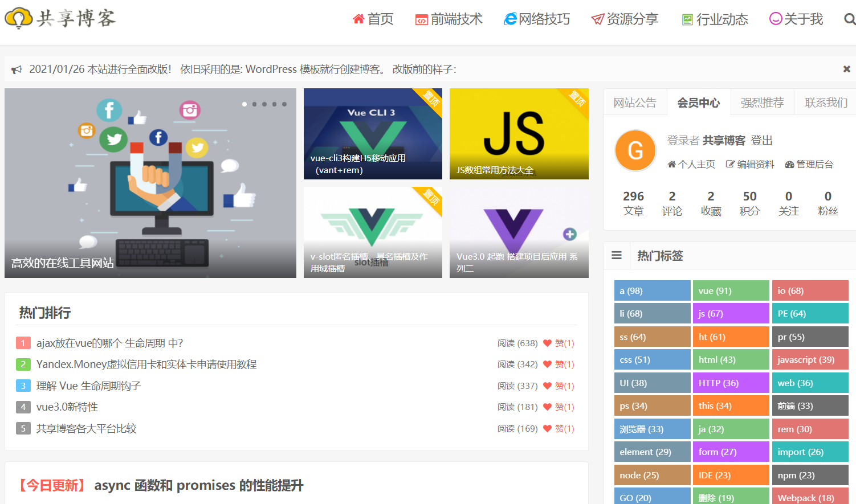The image size is (856, 504).
Task: Open 管理后台 admin dashboard link
Action: pos(809,165)
